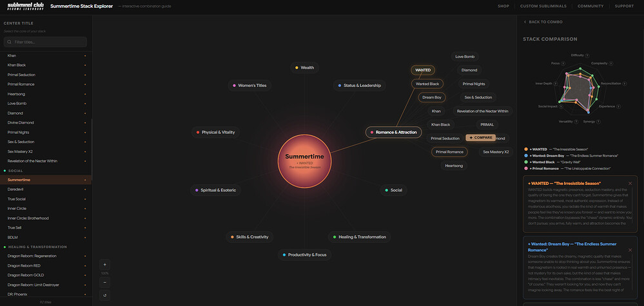Toggle the Dream Boy node selection

tap(431, 97)
